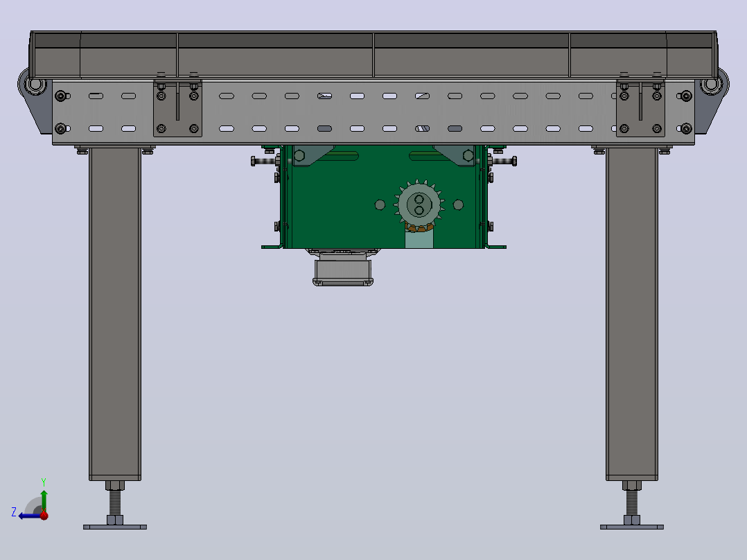Select the left end roller
Image resolution: width=747 pixels, height=560 pixels.
point(35,85)
